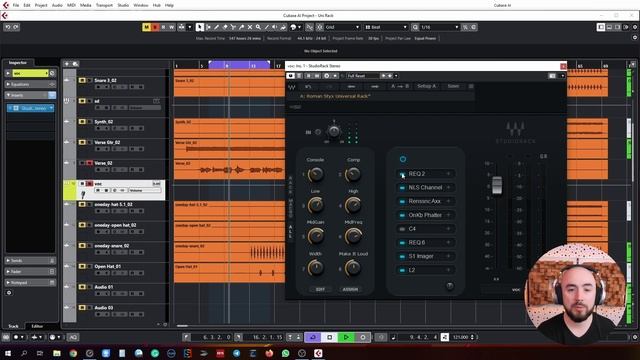640x360 pixels.
Task: Click the next preset right arrow in StudioRack
Action: (x=375, y=87)
